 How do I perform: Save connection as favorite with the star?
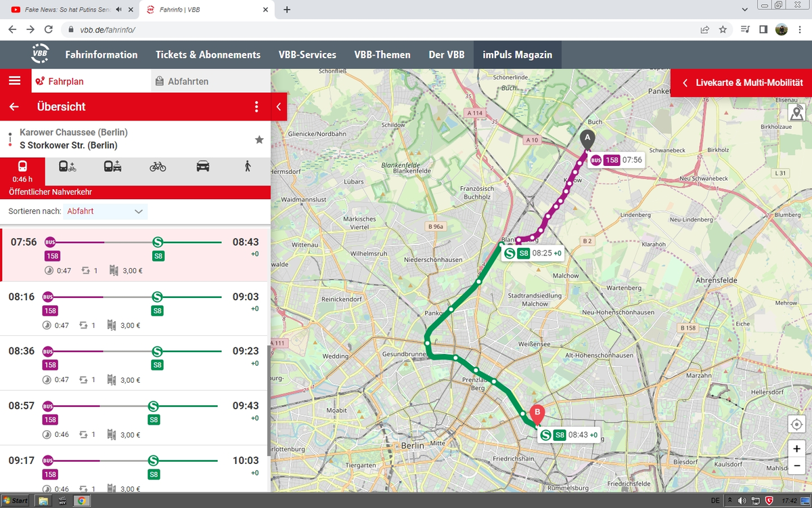[x=259, y=140]
